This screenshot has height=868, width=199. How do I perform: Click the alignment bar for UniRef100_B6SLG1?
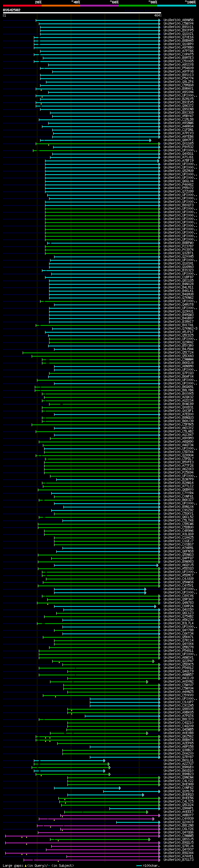click(x=70, y=761)
